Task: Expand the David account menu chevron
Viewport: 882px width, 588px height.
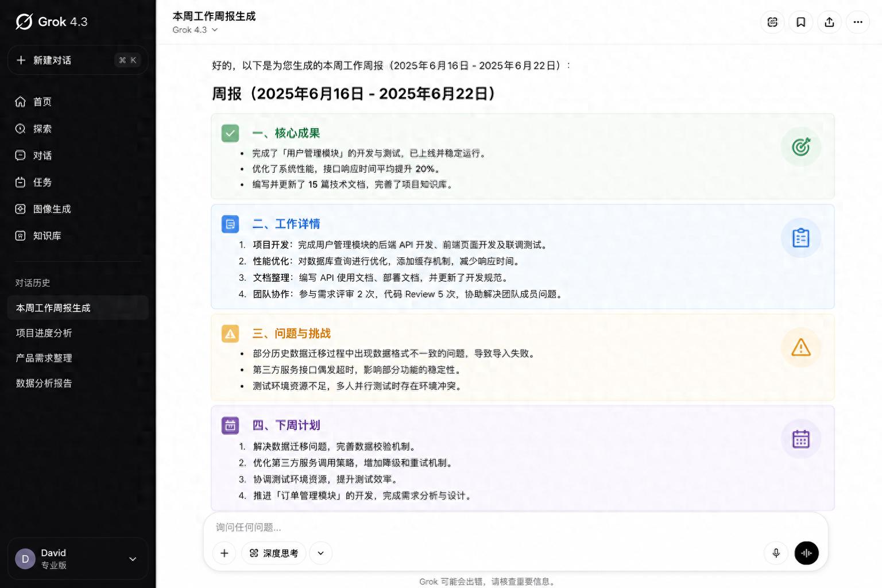Action: (133, 559)
